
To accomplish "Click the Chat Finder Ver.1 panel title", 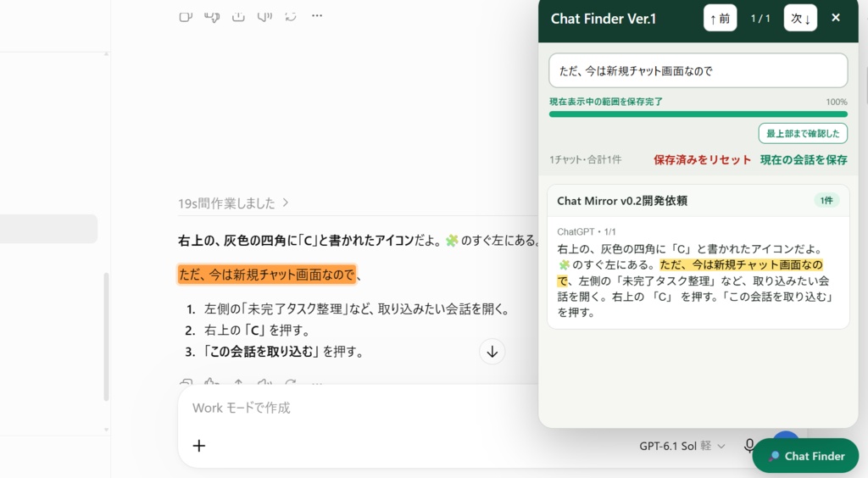I will click(604, 19).
